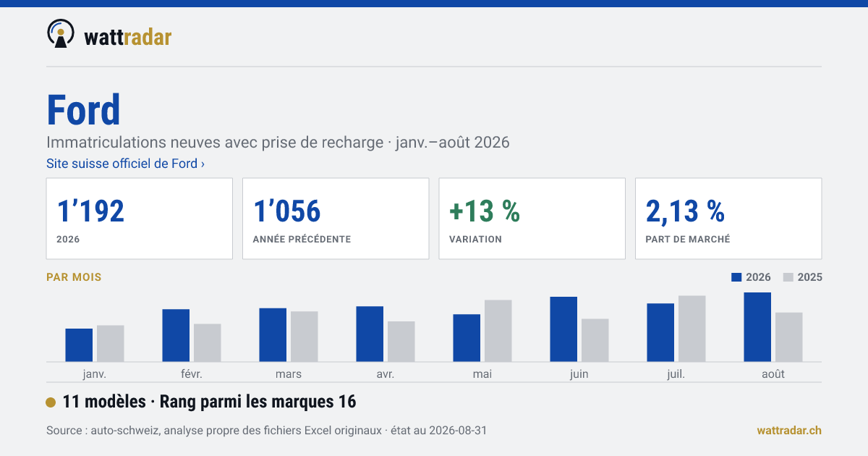The width and height of the screenshot is (868, 456).
Task: Select the +13 % variation card
Action: [x=532, y=219]
